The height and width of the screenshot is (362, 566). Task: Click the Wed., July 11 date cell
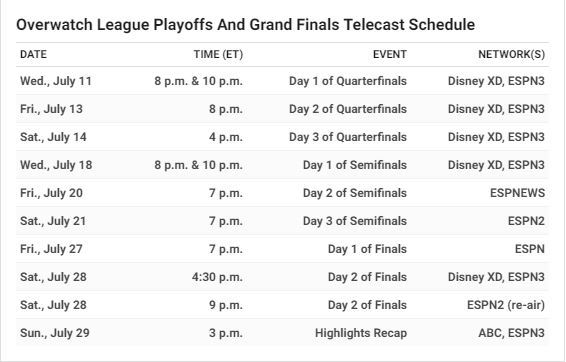[x=56, y=81]
